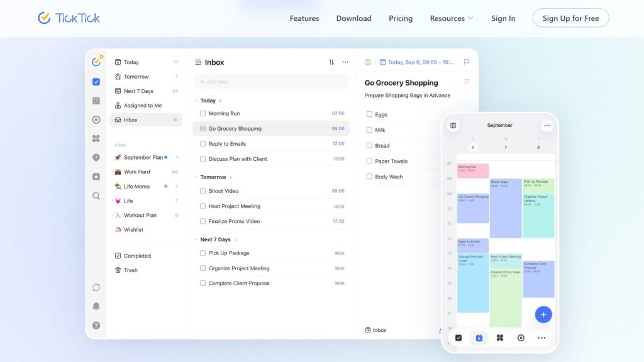Open Assigned to Me list
Viewport: 644px width, 362px height.
click(x=146, y=106)
